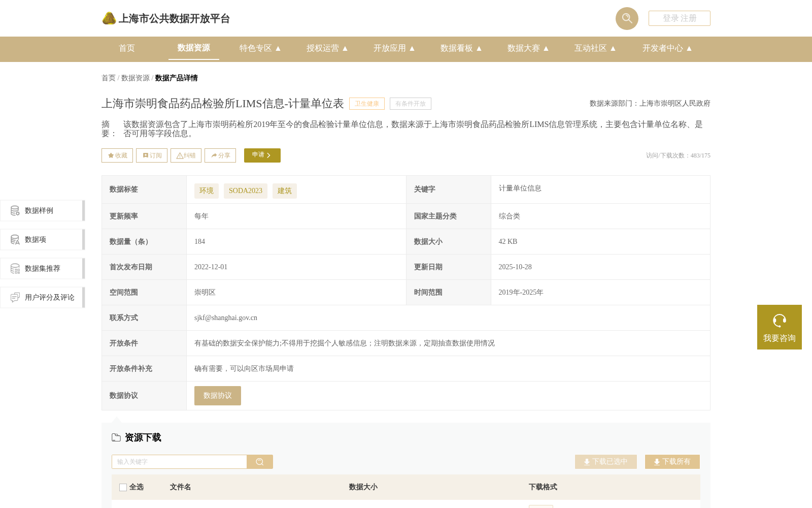Expand 数据看板 menu
The width and height of the screenshot is (812, 508).
pos(461,48)
